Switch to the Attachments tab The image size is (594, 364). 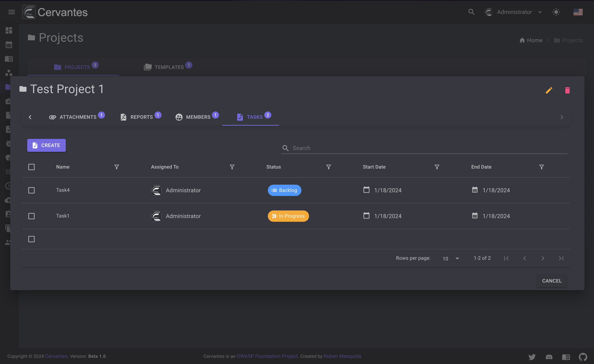point(77,117)
